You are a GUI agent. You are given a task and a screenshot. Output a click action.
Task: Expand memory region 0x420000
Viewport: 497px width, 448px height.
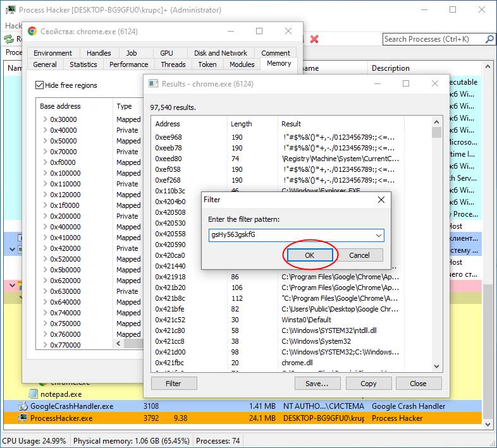[x=45, y=248]
